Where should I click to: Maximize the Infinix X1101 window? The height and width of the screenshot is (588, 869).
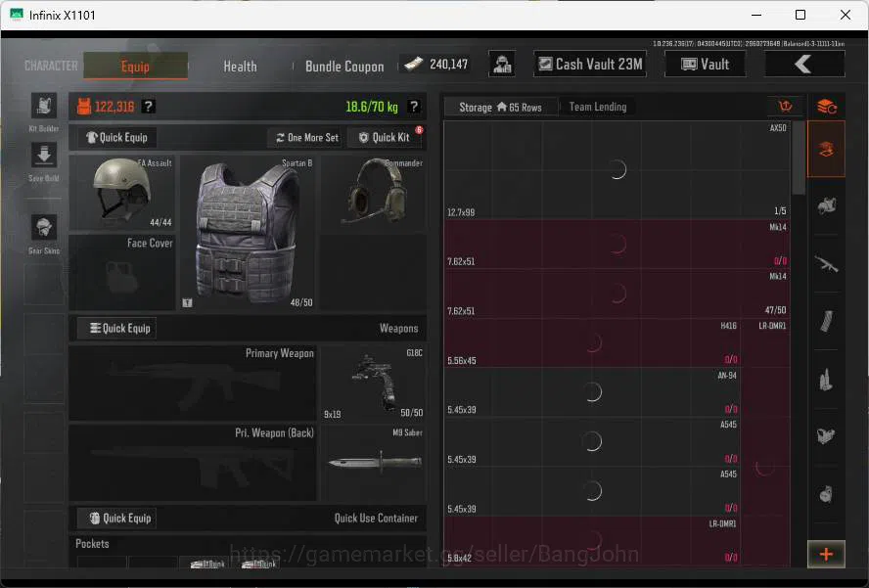(800, 15)
